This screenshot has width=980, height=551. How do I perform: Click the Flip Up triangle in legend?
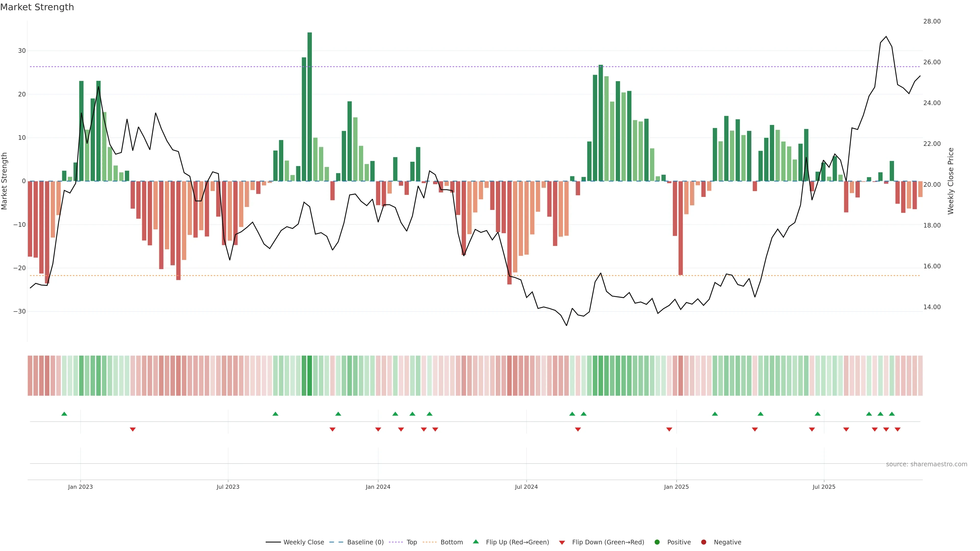pyautogui.click(x=475, y=542)
